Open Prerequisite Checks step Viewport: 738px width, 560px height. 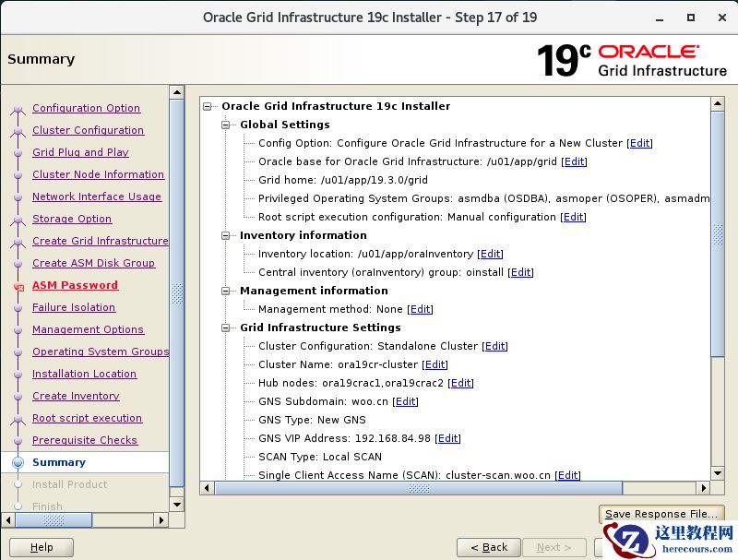point(85,439)
